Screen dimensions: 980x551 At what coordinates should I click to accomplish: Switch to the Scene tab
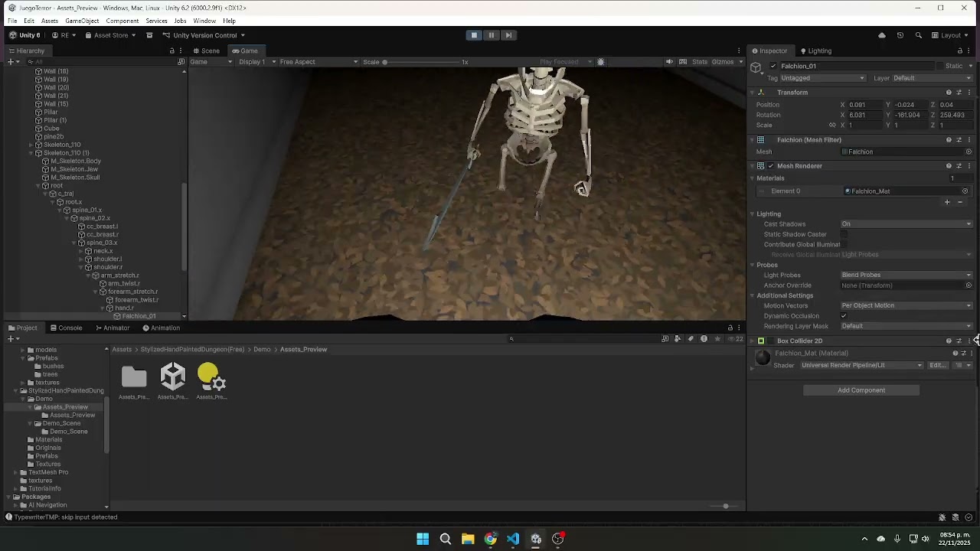[206, 51]
